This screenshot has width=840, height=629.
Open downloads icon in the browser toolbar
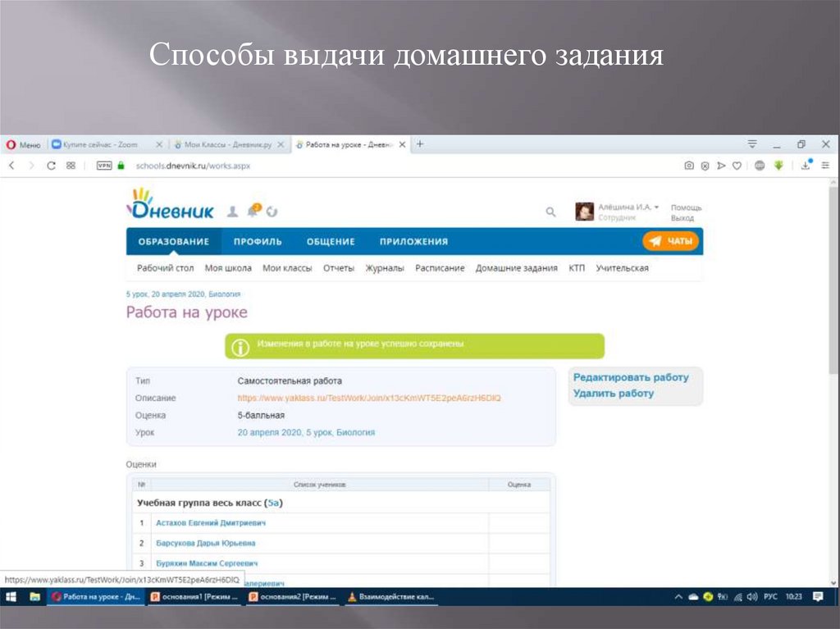806,165
